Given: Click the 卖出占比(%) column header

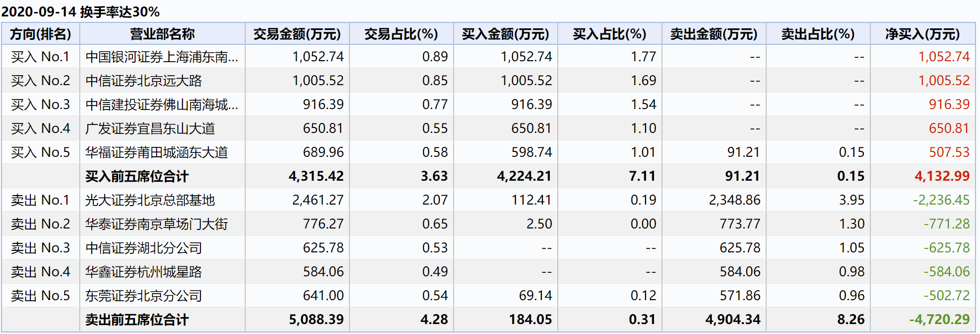Looking at the screenshot, I should (818, 34).
